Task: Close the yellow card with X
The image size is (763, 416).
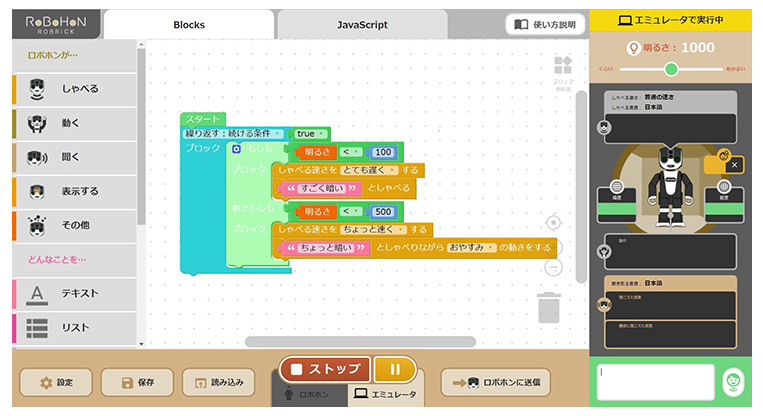Action: pos(734,165)
